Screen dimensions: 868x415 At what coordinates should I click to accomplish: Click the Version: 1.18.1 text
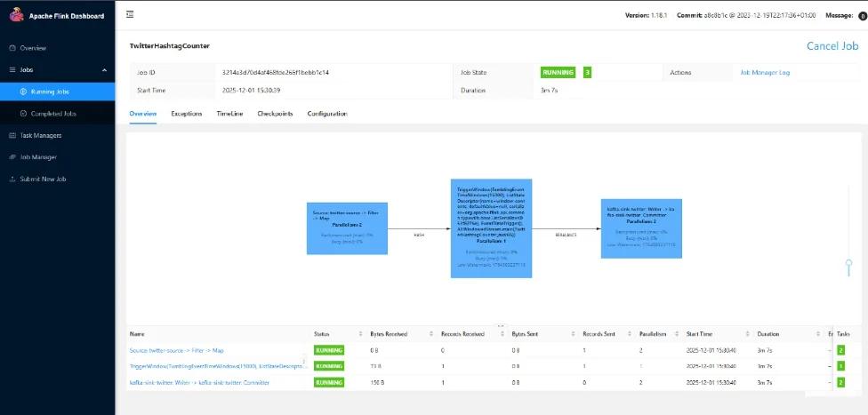pyautogui.click(x=646, y=15)
